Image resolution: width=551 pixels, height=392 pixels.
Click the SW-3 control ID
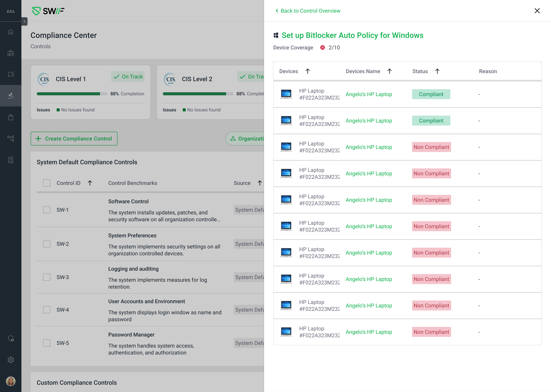click(63, 277)
